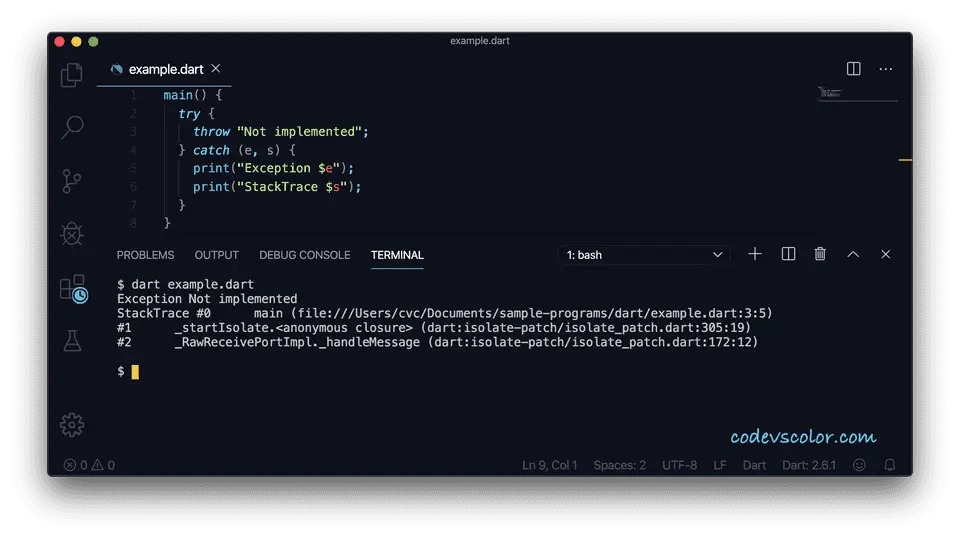Split the terminal panel

(x=788, y=254)
